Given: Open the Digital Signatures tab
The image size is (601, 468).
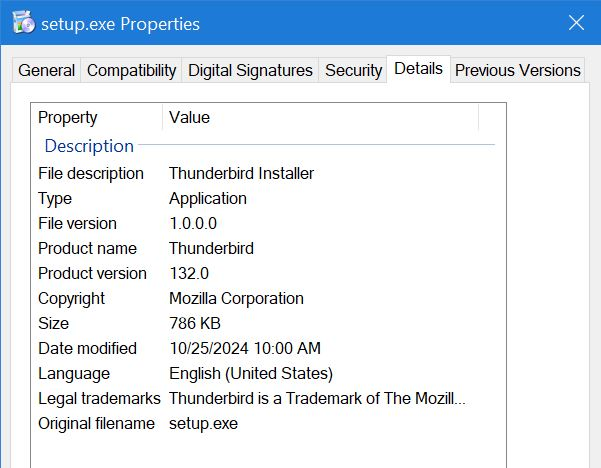Looking at the screenshot, I should [x=250, y=70].
